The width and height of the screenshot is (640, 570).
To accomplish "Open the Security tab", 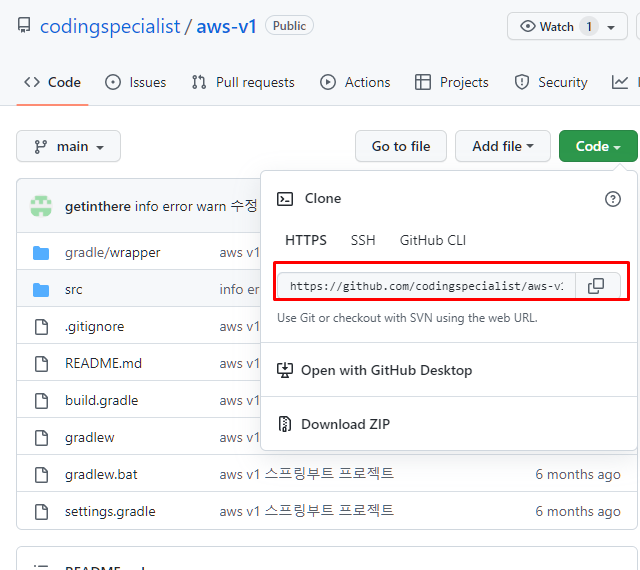I will click(x=551, y=82).
